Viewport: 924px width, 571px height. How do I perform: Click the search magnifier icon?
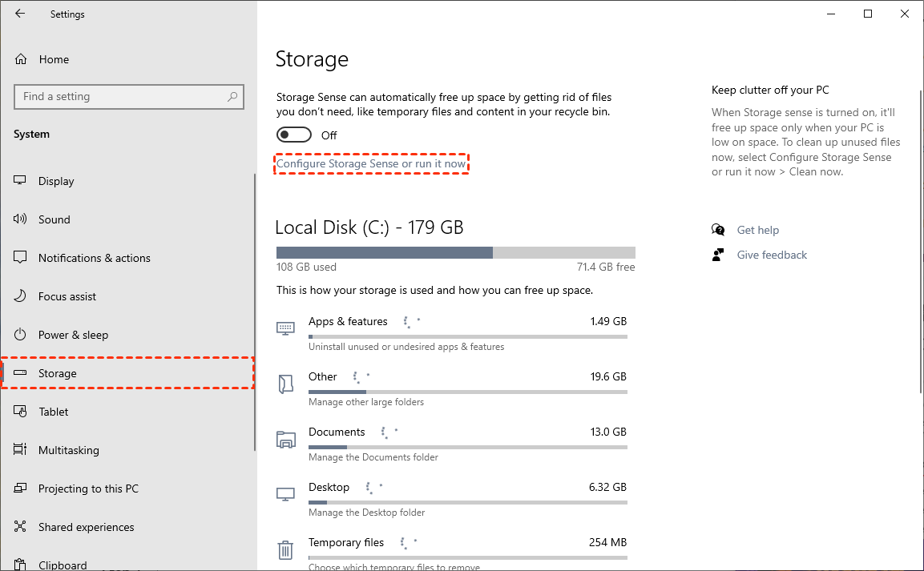click(232, 97)
